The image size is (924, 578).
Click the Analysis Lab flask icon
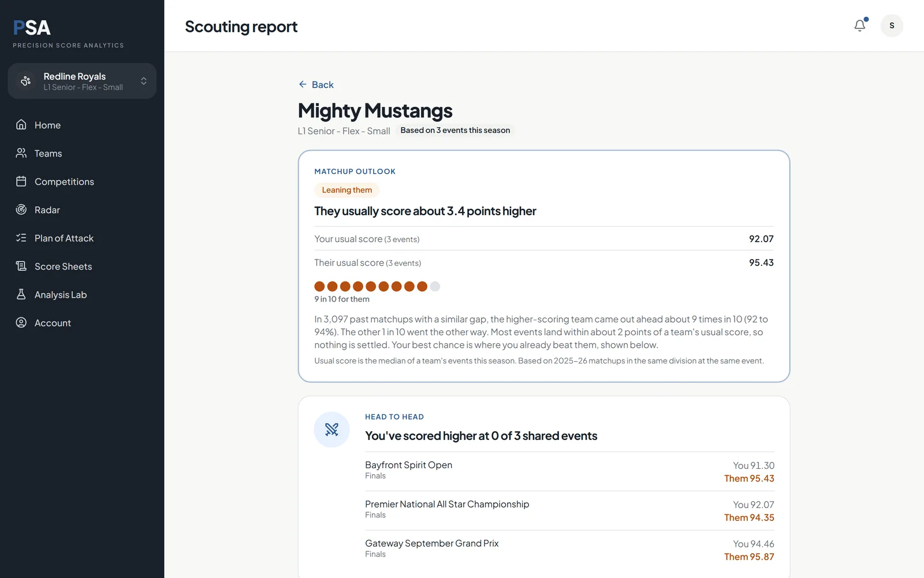[x=21, y=295]
